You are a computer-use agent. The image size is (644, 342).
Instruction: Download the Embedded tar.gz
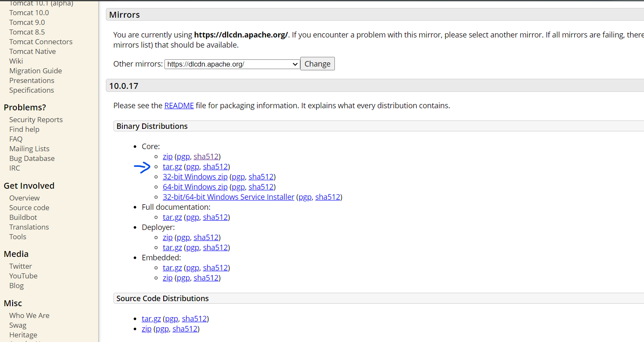point(172,267)
